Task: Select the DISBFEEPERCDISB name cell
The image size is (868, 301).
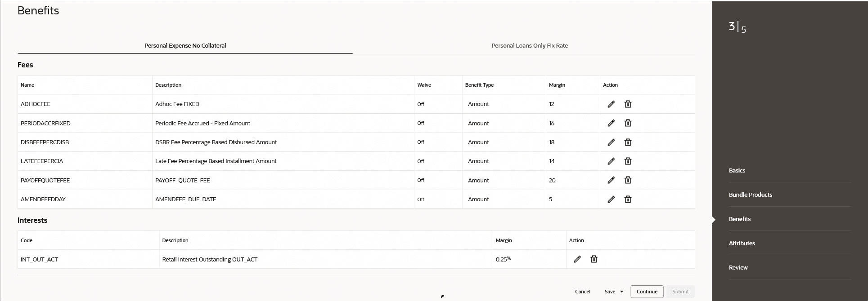Action: (x=45, y=142)
